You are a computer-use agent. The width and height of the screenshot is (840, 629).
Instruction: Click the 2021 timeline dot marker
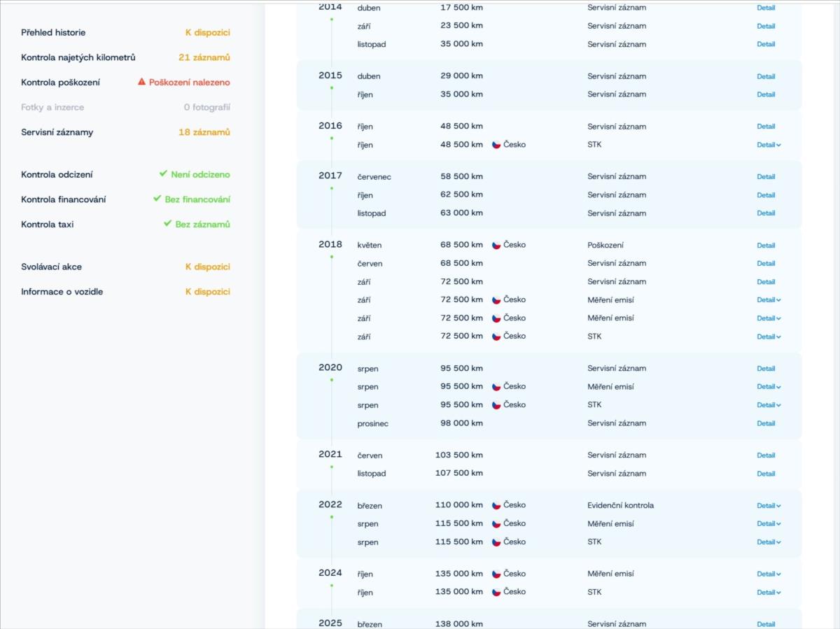click(332, 467)
